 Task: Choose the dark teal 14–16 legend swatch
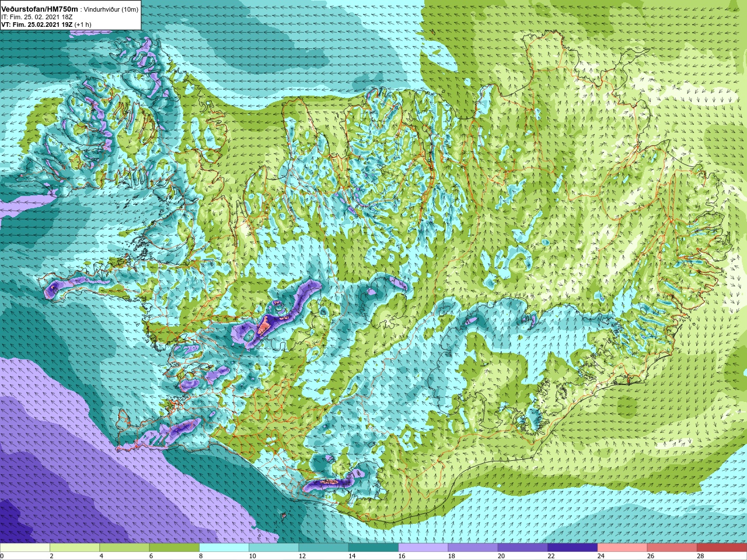[x=373, y=548]
